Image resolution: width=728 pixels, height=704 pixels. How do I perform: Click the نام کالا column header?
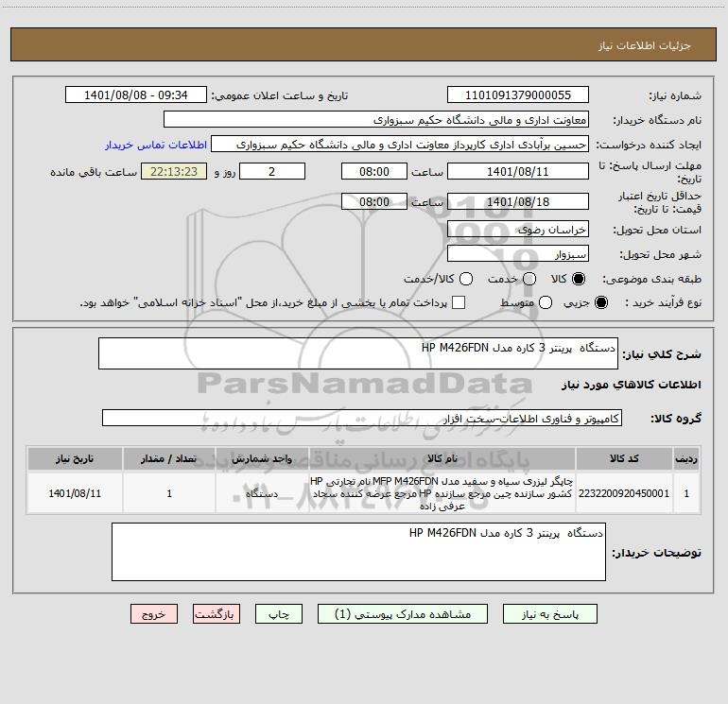pos(442,459)
